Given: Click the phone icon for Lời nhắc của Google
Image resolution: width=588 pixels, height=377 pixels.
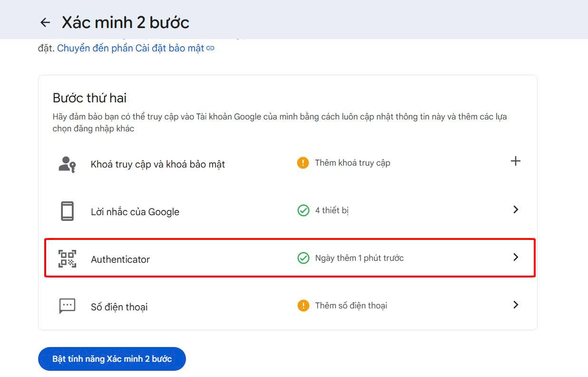Looking at the screenshot, I should (x=67, y=211).
